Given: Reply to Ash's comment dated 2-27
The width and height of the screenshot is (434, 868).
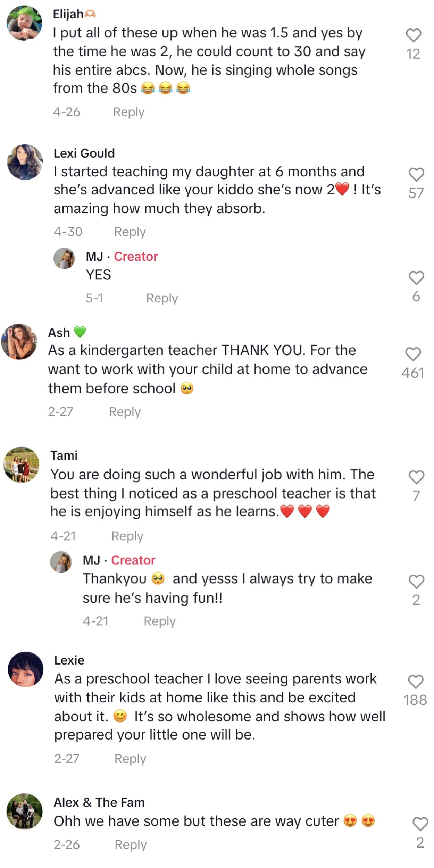Looking at the screenshot, I should 125,411.
